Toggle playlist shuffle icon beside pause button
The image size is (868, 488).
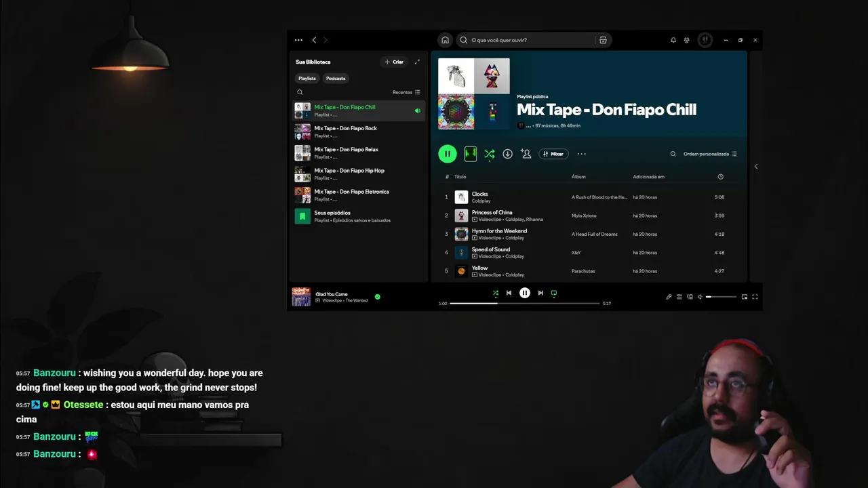489,155
